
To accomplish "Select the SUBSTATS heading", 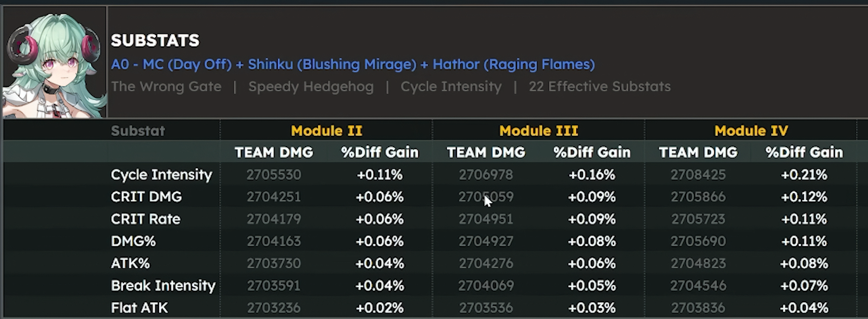I will [x=155, y=41].
